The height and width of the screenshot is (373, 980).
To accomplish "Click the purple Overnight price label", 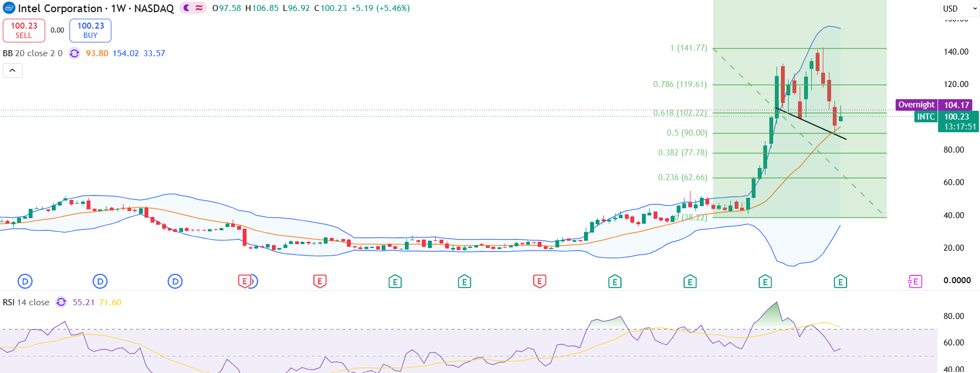I will [916, 105].
